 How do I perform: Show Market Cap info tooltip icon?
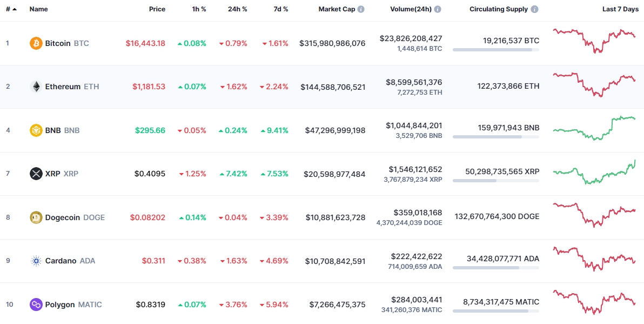[x=360, y=9]
